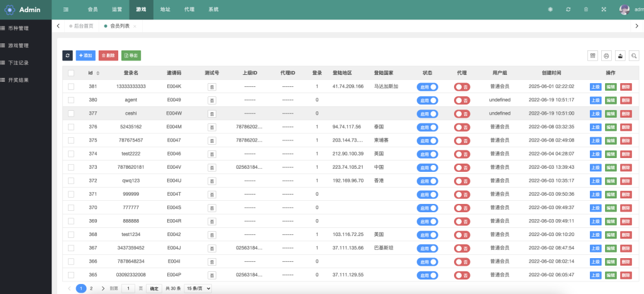Toggle the 代理 switch for 787675457
The width and height of the screenshot is (644, 294).
click(x=462, y=140)
